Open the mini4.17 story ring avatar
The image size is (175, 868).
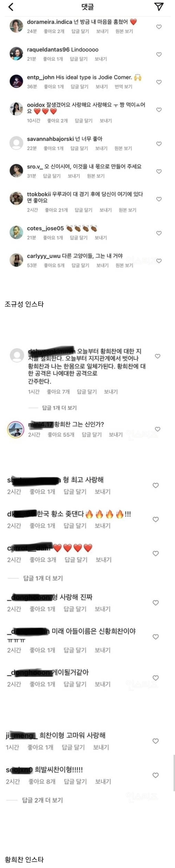tap(16, 429)
